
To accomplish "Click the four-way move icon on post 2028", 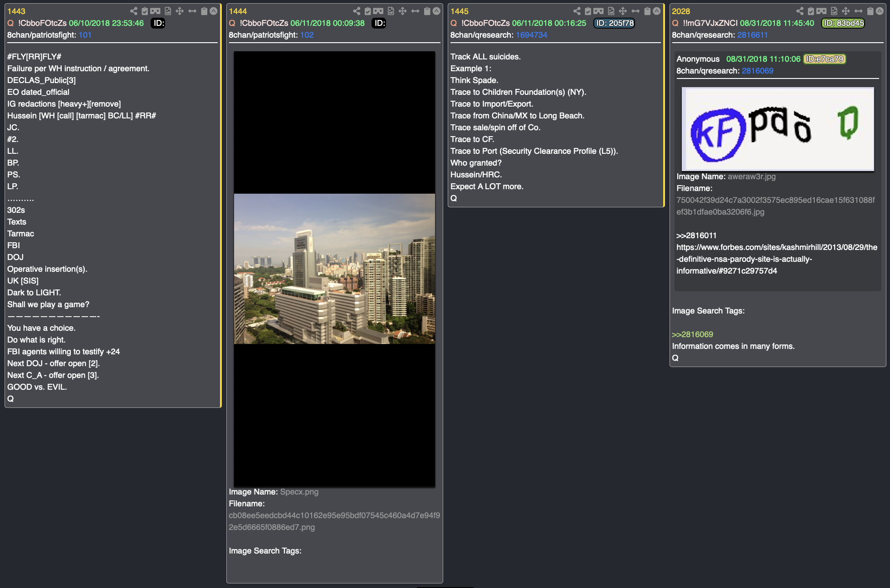I will pos(846,11).
